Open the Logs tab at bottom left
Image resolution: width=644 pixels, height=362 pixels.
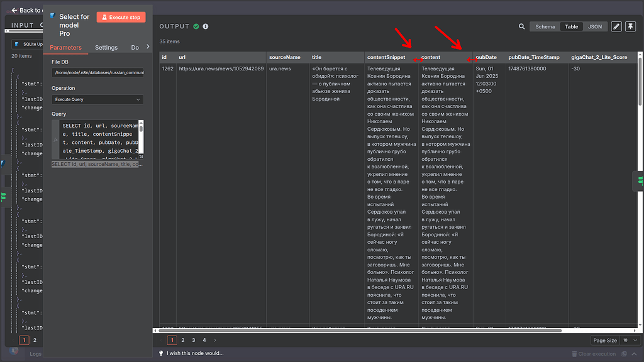click(x=35, y=354)
